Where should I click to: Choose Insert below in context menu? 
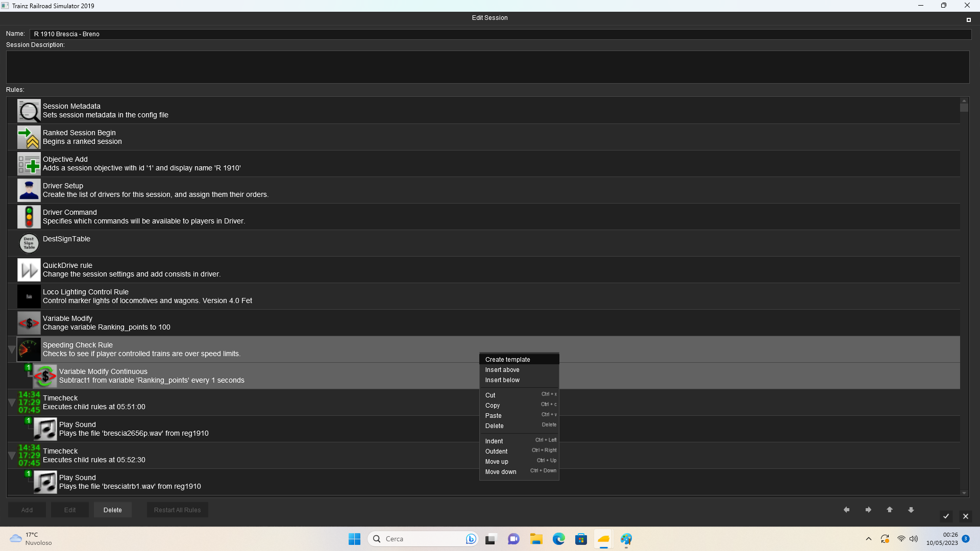click(519, 380)
